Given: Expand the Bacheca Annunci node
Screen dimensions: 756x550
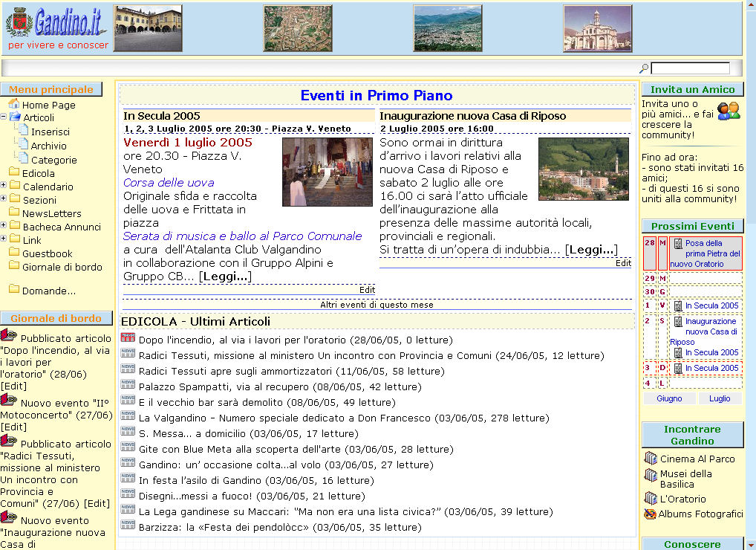Looking at the screenshot, I should (x=4, y=225).
